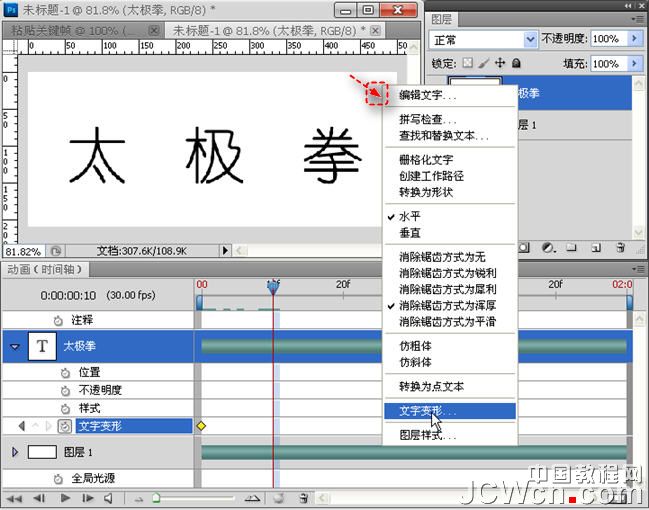The image size is (649, 510).
Task: Click the timeline zoom in mountains icon
Action: [252, 499]
